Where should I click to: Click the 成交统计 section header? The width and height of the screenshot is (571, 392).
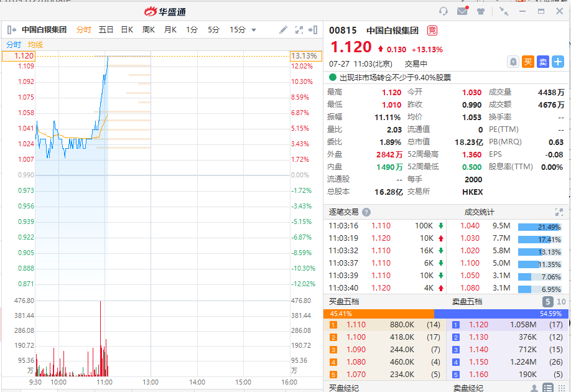479,212
